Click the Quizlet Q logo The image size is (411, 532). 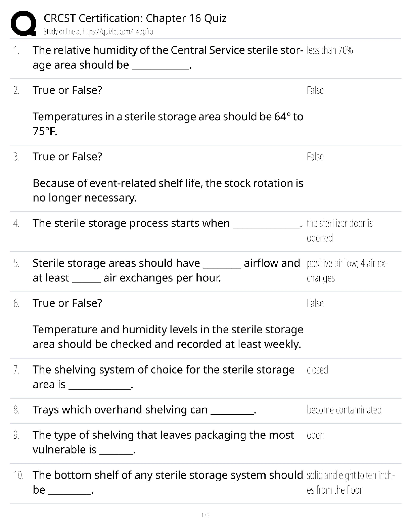click(23, 23)
